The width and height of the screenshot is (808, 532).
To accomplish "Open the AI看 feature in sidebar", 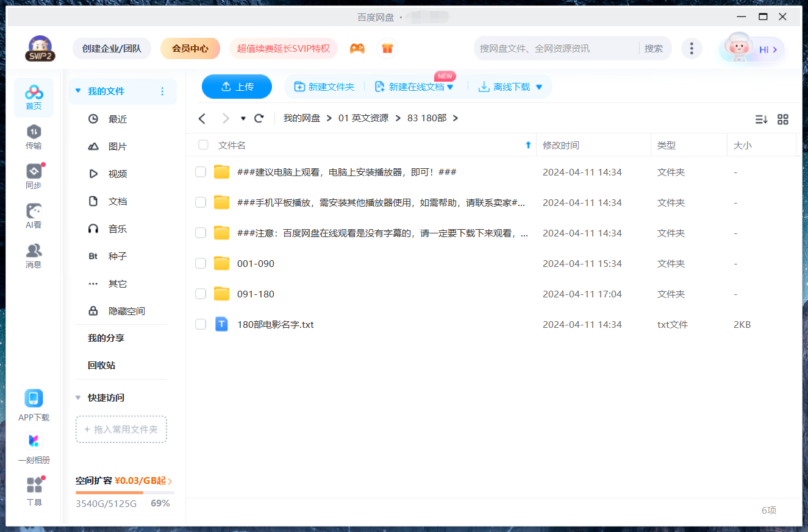I will coord(34,213).
